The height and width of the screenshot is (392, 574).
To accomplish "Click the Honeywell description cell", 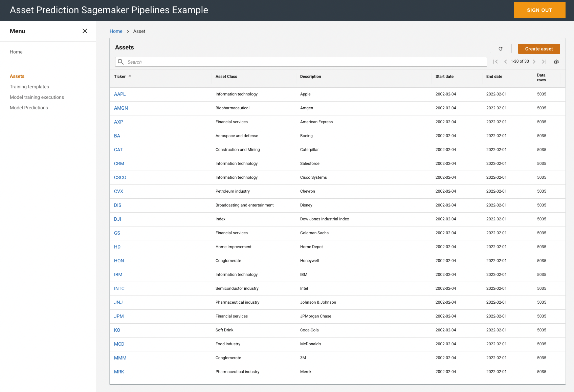I will click(309, 261).
